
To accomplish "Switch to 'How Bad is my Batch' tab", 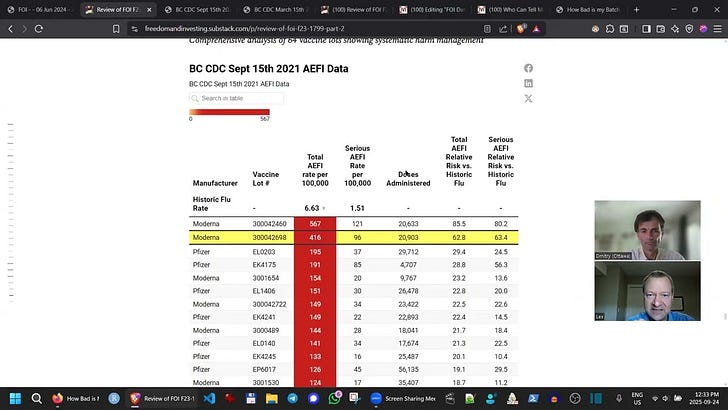I will coord(591,9).
